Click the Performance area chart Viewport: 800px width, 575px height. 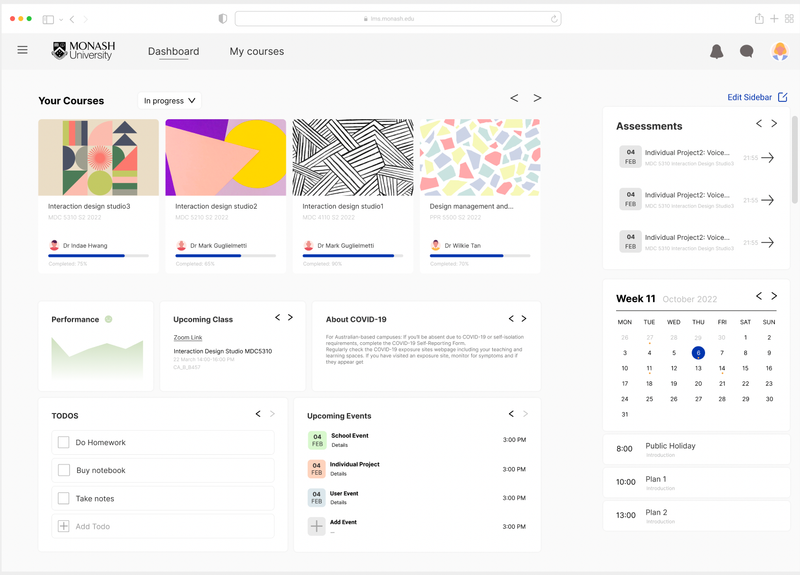[97, 358]
